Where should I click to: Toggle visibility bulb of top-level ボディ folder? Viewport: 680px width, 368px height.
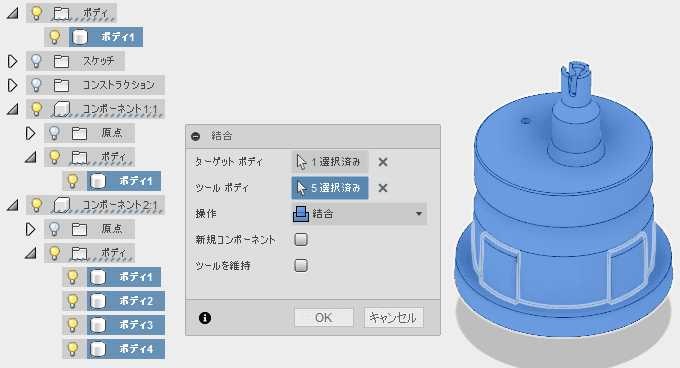point(36,13)
